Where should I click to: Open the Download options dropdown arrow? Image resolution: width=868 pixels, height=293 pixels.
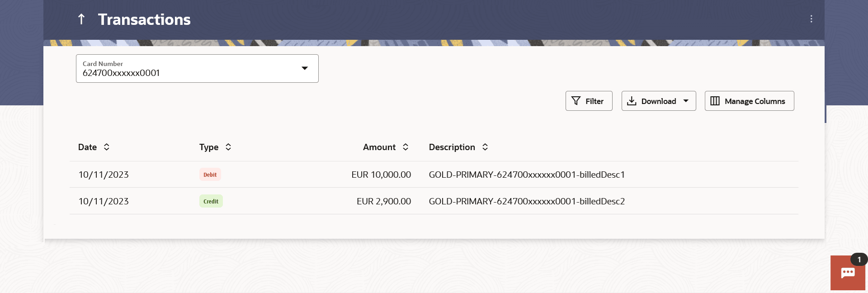click(x=686, y=101)
